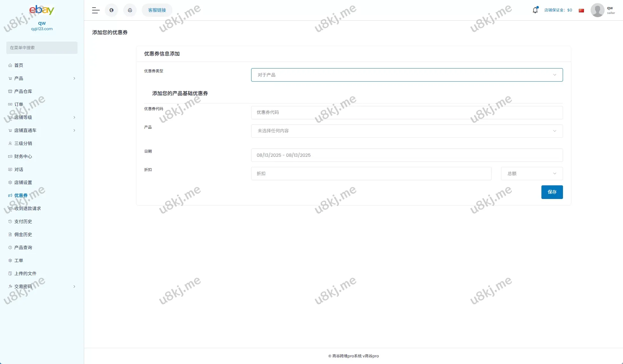623x364 pixels.
Task: Open 首页 home from sidebar
Action: (19, 65)
